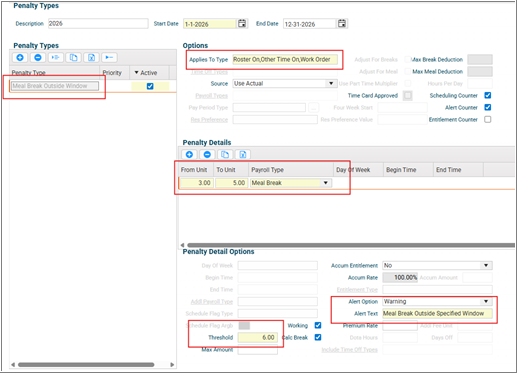Screen dimensions: 517x373
Task: Click the Penalty Details horizontal scrollbar
Action: point(350,245)
